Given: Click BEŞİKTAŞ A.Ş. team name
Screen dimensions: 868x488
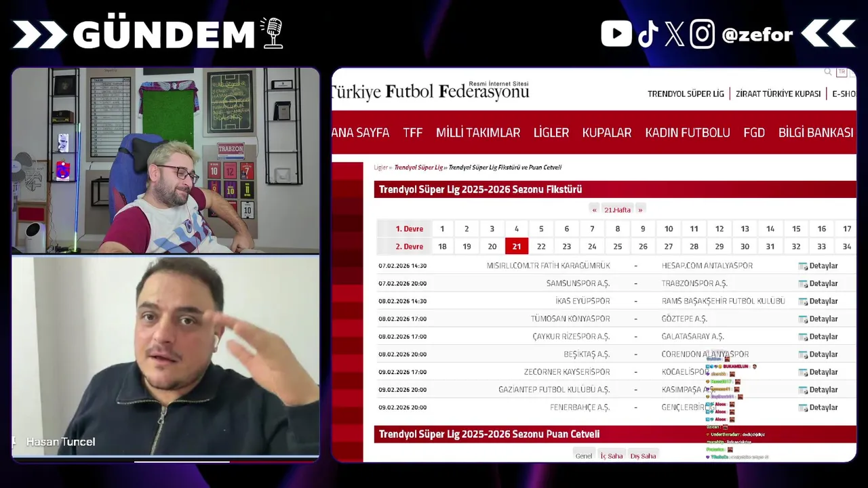Looking at the screenshot, I should [587, 354].
